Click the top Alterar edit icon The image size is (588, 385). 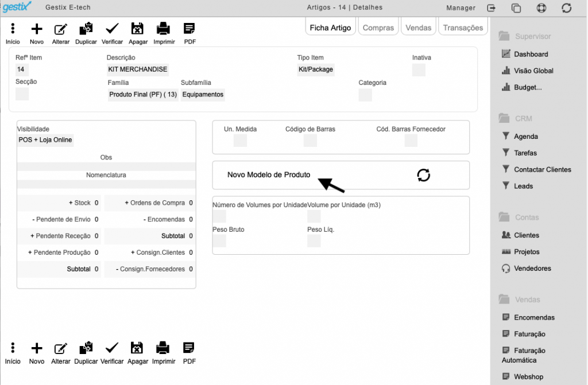[61, 29]
